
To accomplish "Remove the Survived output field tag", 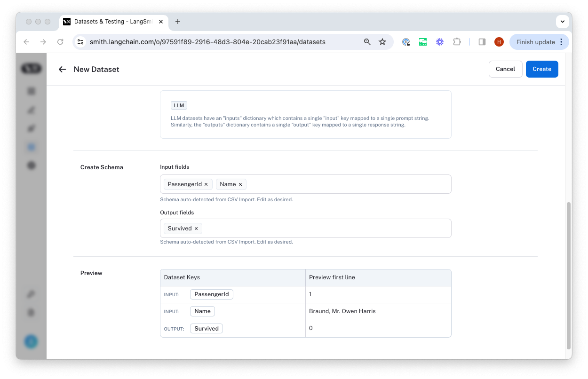I will pyautogui.click(x=196, y=229).
